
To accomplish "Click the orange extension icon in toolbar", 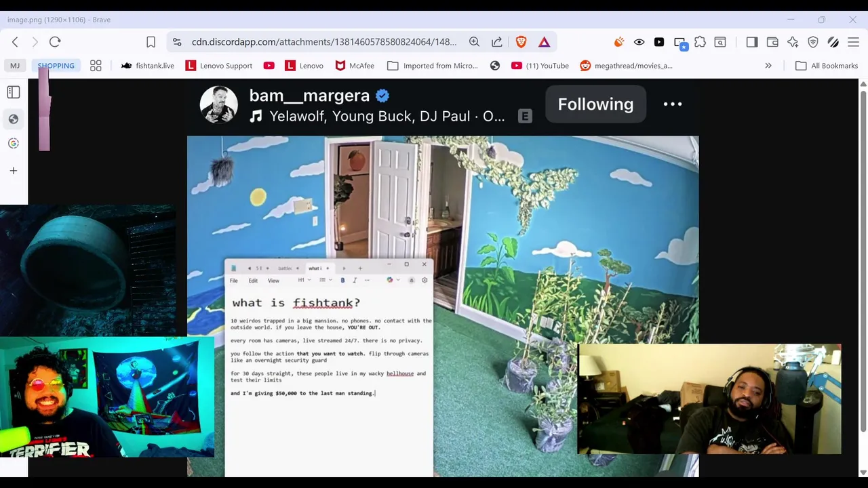I will (x=618, y=42).
